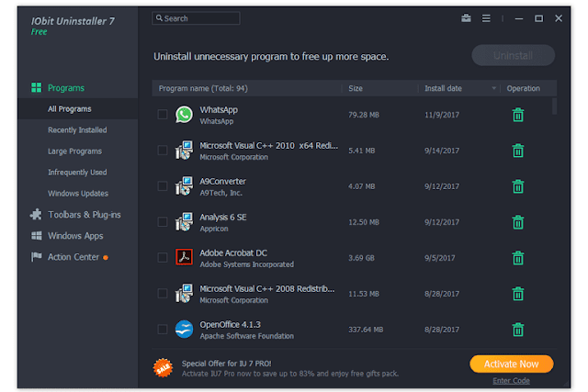This screenshot has width=588, height=392.
Task: Click the Visual C++ 2010 installer icon
Action: [184, 151]
